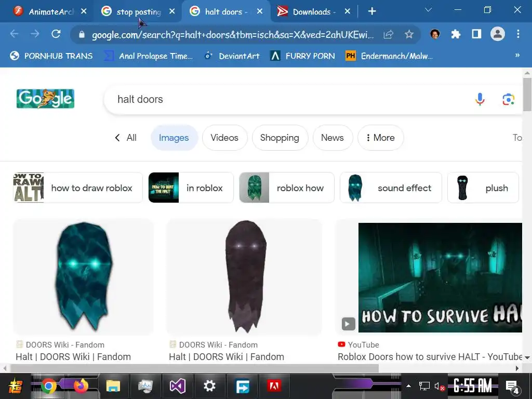Open the tab search dropdown arrow
This screenshot has width=532, height=399.
428,10
